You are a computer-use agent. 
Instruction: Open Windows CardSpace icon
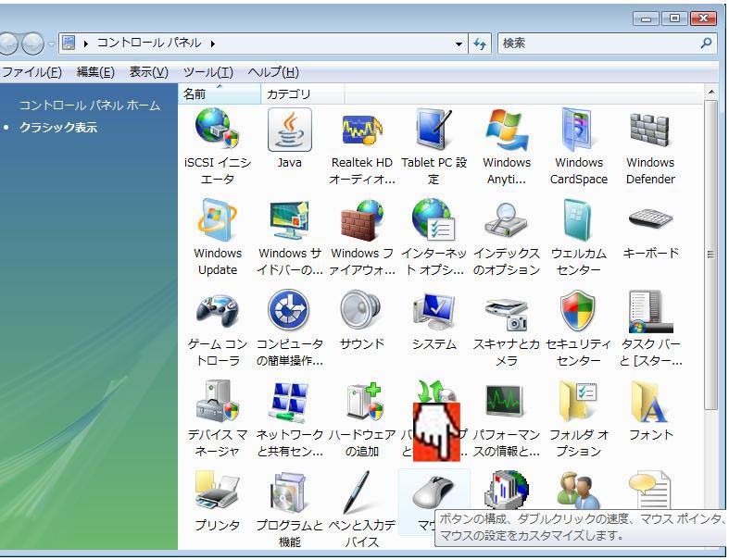(x=578, y=131)
